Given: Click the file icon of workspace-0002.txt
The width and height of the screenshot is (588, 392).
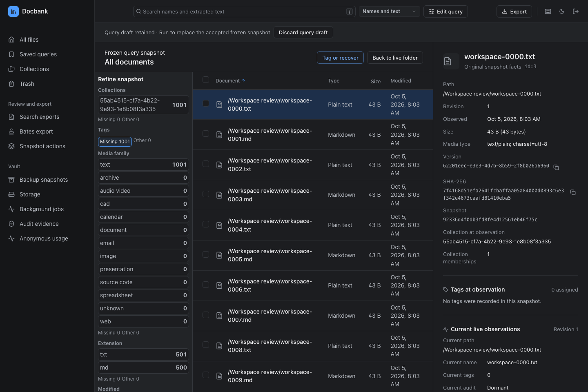Looking at the screenshot, I should [x=219, y=165].
